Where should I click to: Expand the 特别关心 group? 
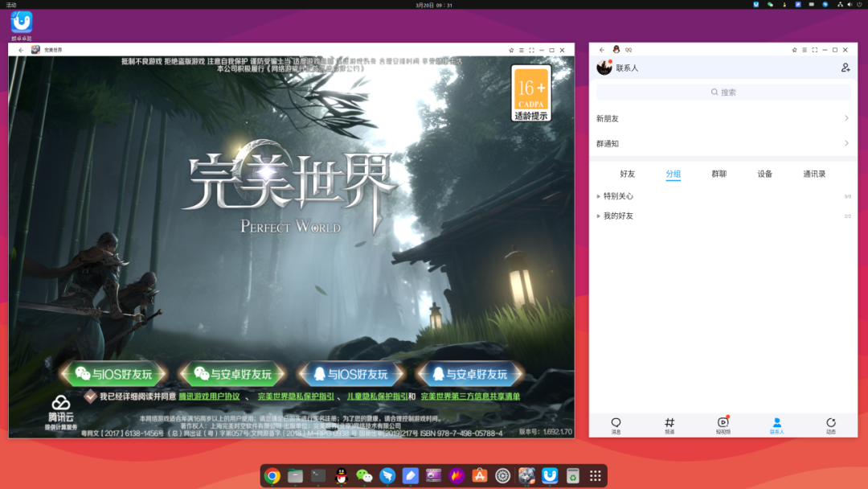(723, 196)
